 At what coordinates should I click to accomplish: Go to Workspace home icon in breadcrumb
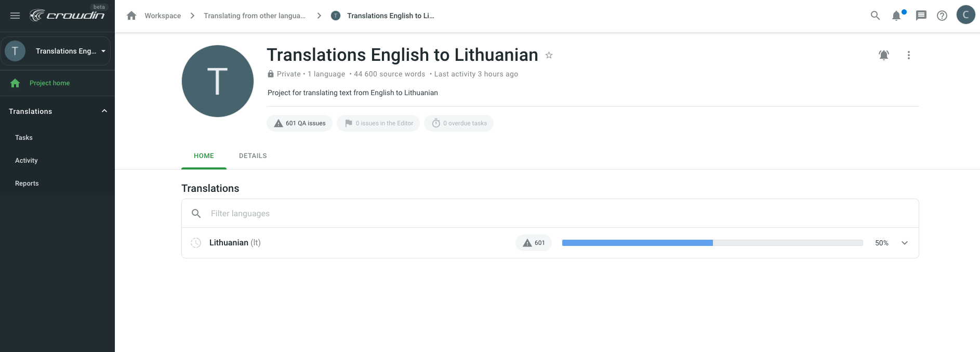tap(131, 16)
